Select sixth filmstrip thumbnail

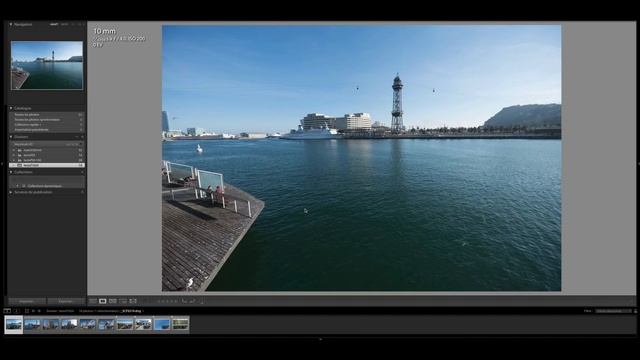106,324
